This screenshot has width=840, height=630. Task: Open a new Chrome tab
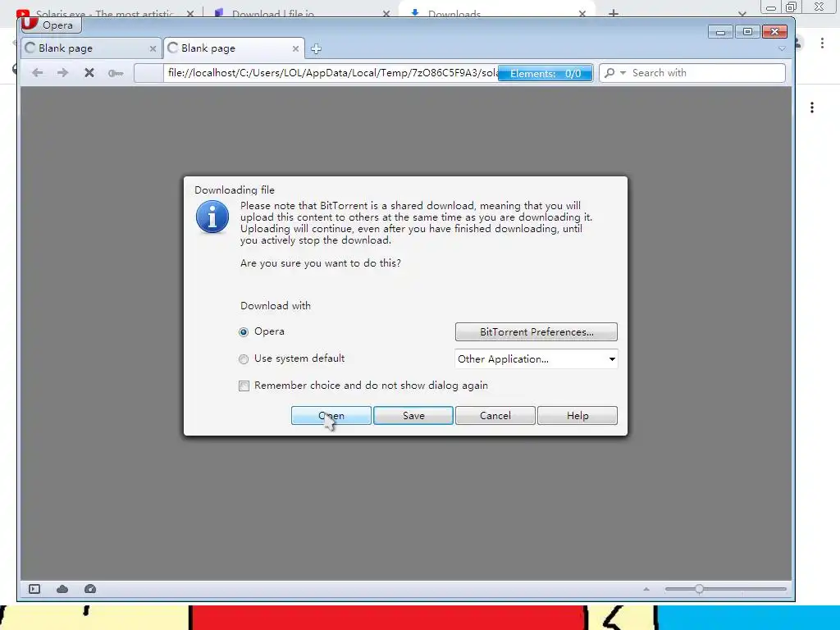(614, 13)
